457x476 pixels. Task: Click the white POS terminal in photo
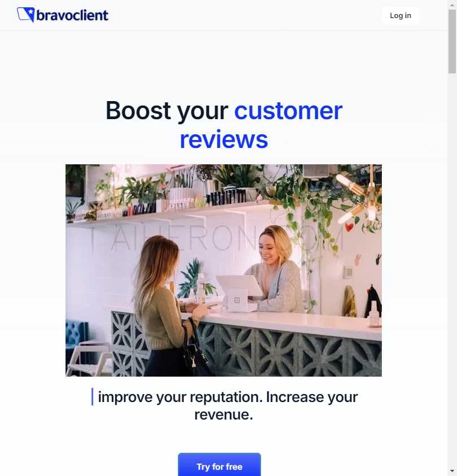[x=240, y=292]
